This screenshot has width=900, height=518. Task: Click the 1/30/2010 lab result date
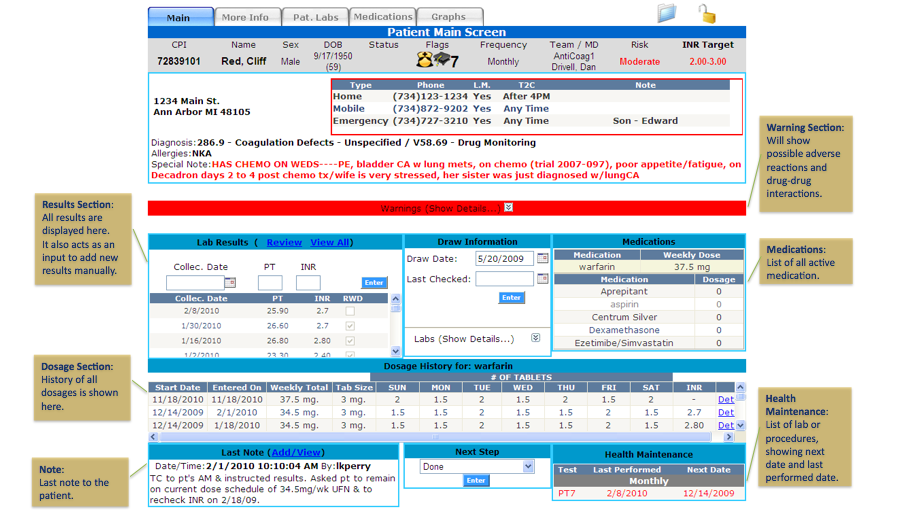pos(201,326)
